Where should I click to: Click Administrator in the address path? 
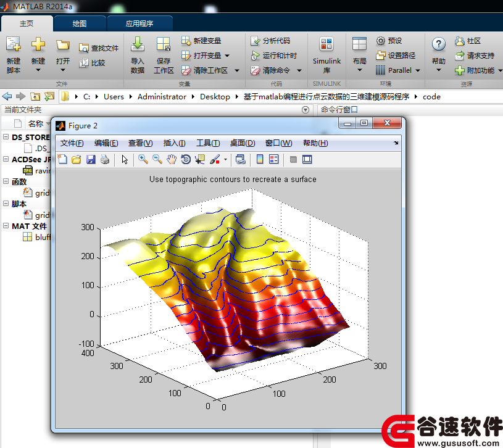[162, 96]
